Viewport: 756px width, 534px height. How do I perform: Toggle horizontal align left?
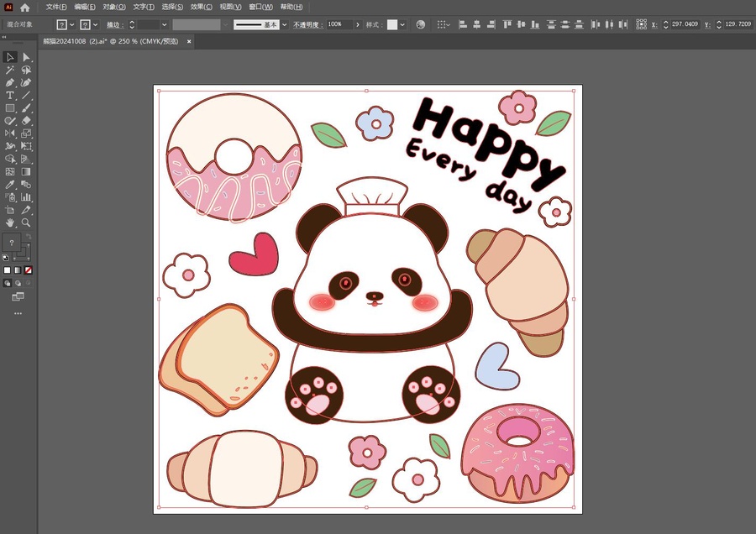pyautogui.click(x=463, y=24)
